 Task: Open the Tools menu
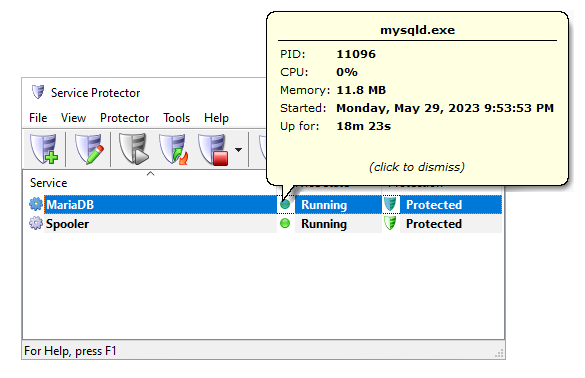[176, 118]
